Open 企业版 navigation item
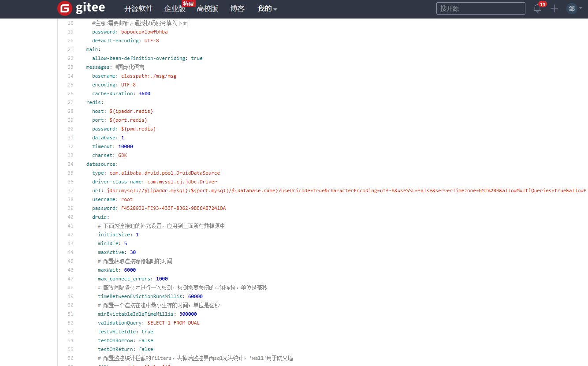 [175, 9]
